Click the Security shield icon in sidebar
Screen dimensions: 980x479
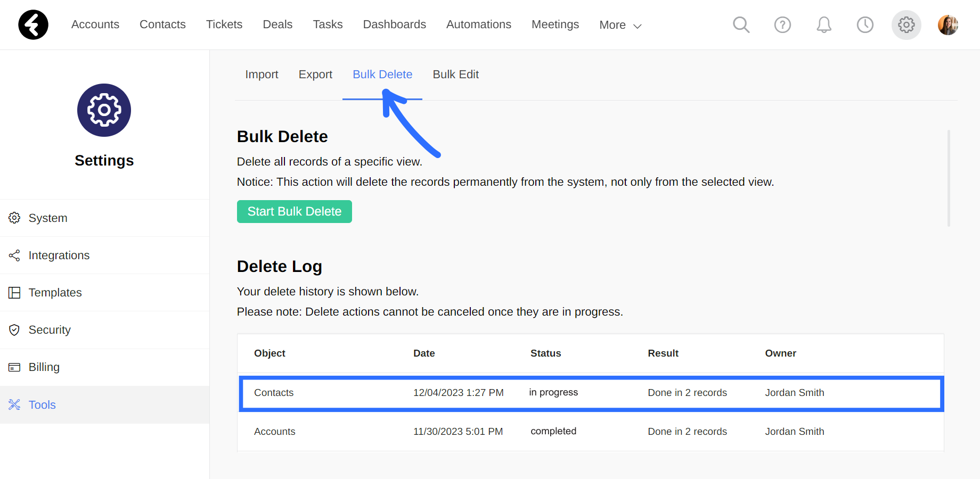point(14,330)
